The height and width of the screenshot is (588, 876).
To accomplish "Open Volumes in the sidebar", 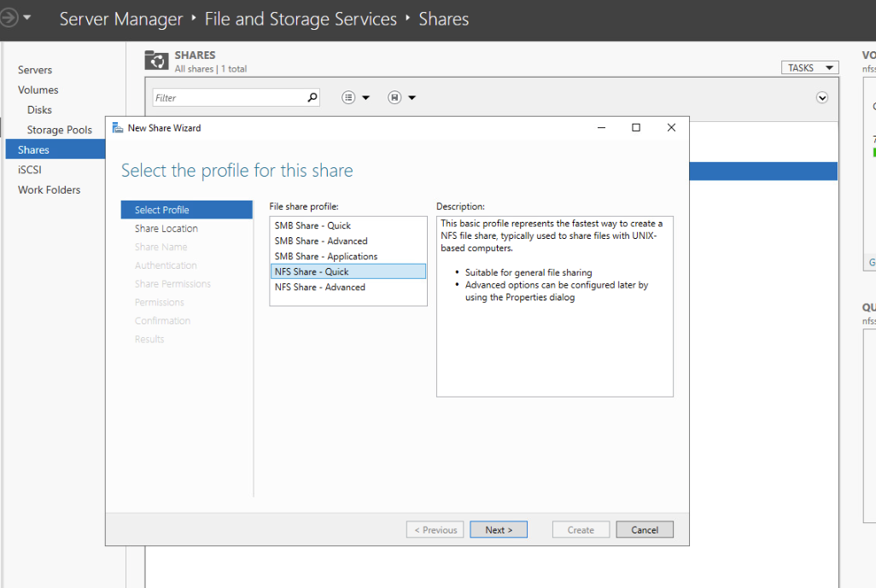I will tap(38, 90).
